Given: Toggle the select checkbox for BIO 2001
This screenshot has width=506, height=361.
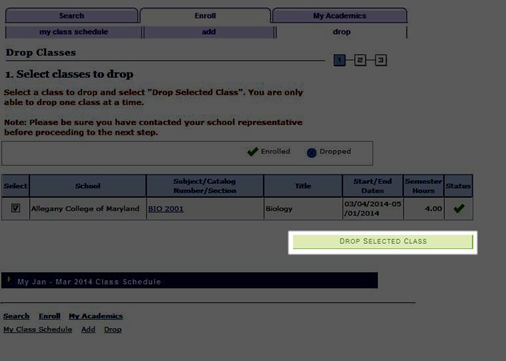Looking at the screenshot, I should point(15,208).
